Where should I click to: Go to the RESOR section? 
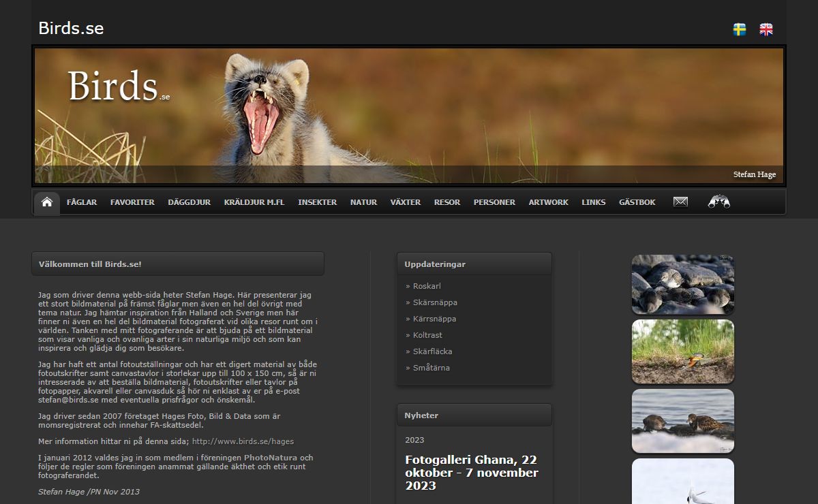[446, 202]
